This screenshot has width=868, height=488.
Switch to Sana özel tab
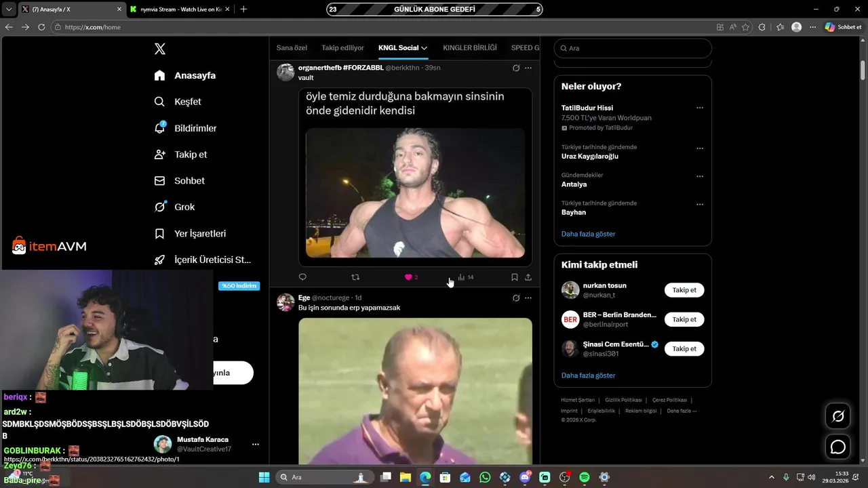(x=292, y=48)
